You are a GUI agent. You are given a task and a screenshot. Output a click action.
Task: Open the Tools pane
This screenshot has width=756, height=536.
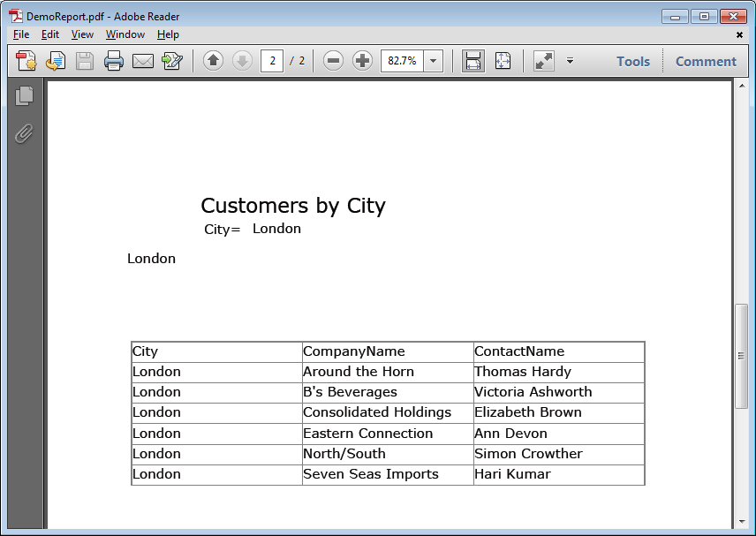pos(633,62)
